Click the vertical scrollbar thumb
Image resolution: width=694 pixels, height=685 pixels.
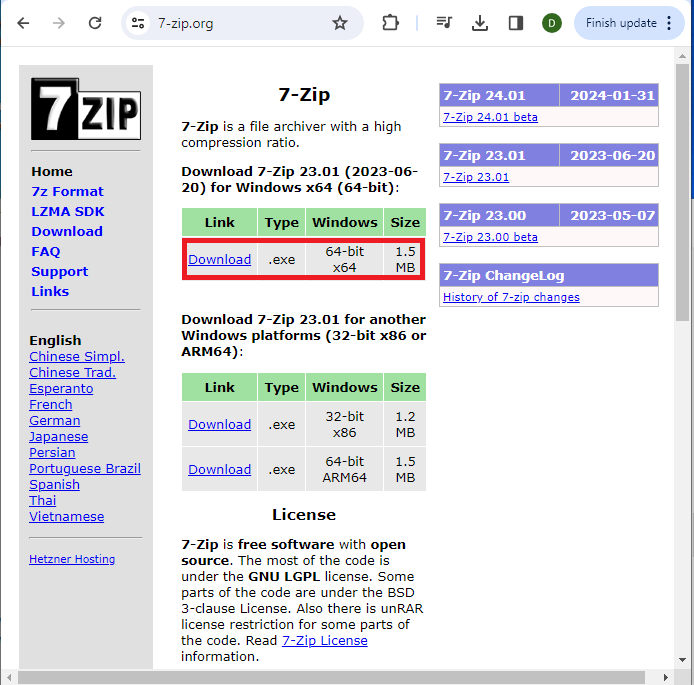click(x=682, y=192)
